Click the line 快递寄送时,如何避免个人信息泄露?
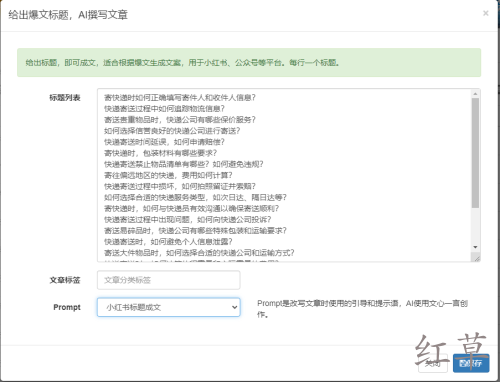Viewport: 500px width, 382px height. 168,241
